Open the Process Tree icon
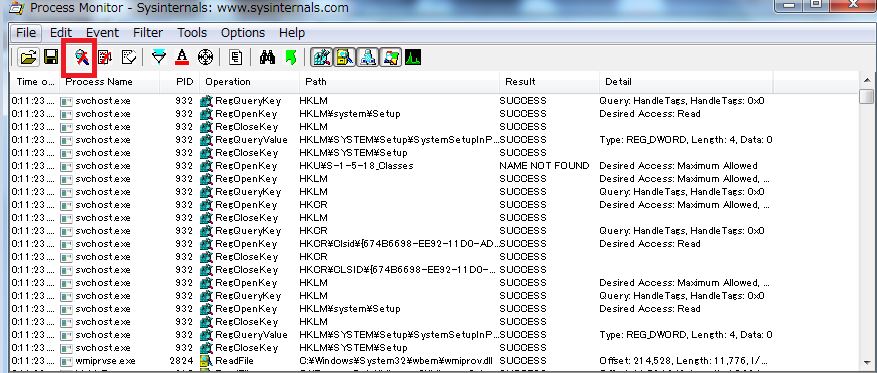 235,57
